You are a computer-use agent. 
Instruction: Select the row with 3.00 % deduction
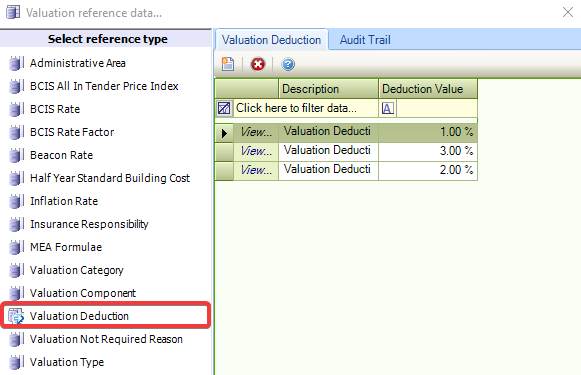[346, 151]
